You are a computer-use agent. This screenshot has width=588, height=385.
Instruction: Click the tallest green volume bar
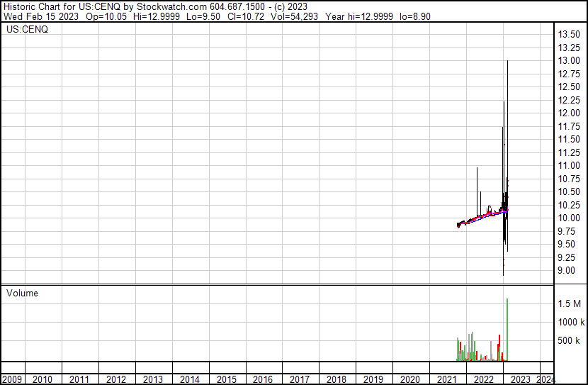point(508,330)
